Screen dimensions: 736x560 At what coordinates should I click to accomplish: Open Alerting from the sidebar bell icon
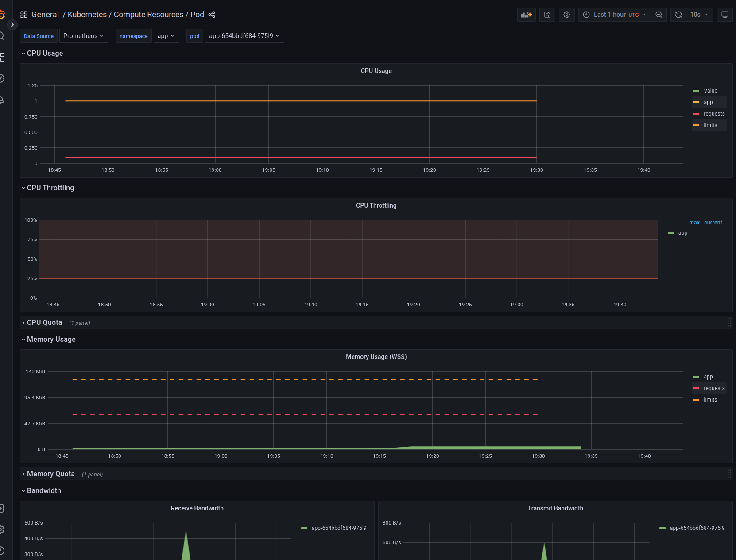coord(2,100)
